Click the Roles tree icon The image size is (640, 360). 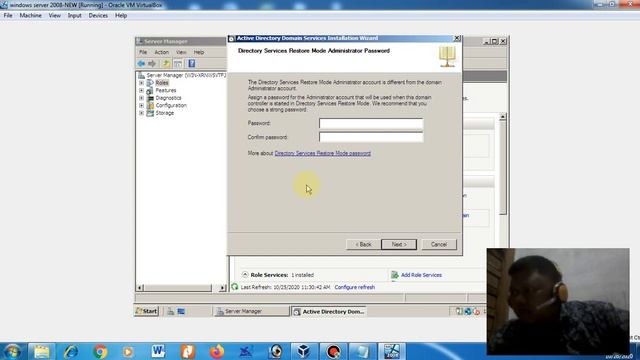pyautogui.click(x=150, y=83)
